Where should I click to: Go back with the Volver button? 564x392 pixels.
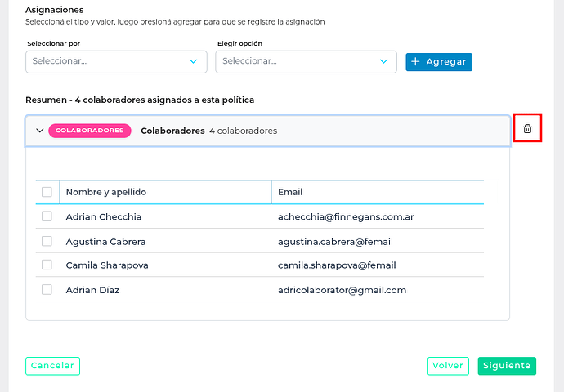pos(448,366)
